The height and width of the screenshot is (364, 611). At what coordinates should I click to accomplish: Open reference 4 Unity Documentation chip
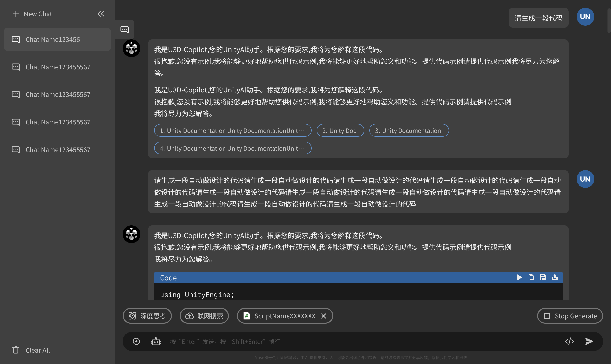[x=233, y=148]
